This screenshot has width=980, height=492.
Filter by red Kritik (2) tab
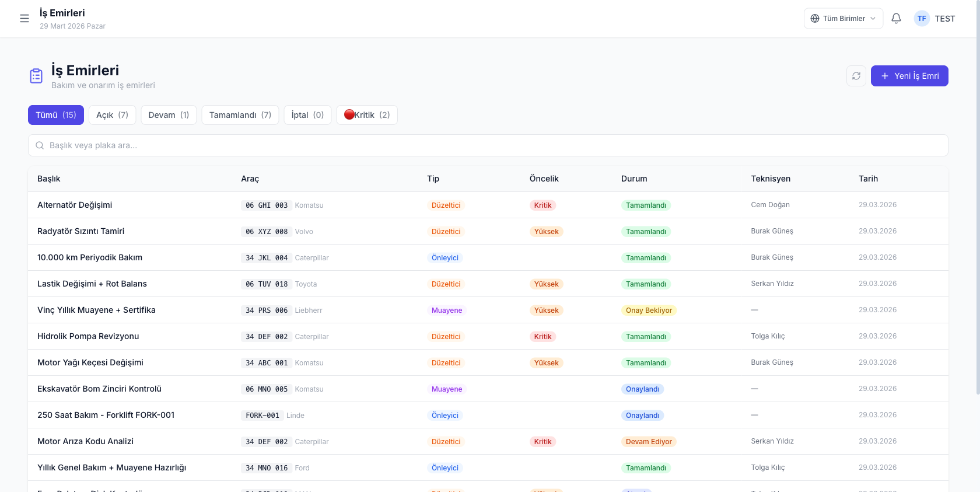[x=367, y=115]
